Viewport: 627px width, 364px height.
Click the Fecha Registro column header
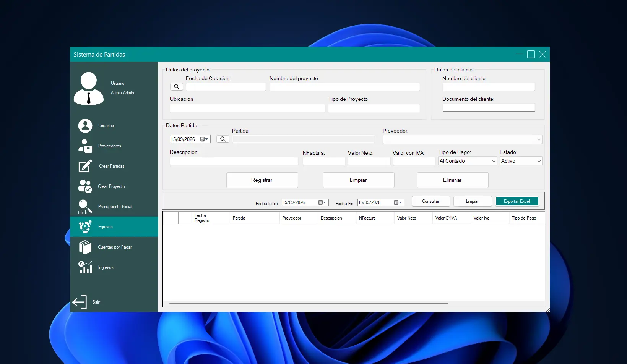(x=211, y=218)
